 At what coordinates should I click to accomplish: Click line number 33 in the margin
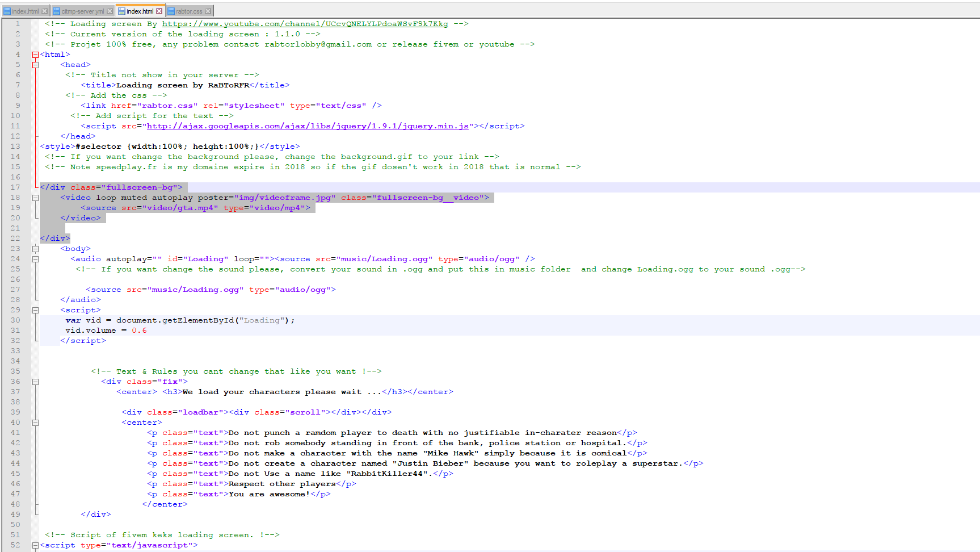15,351
